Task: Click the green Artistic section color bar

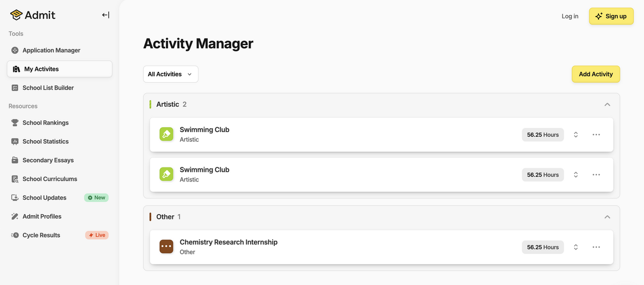Action: click(150, 104)
